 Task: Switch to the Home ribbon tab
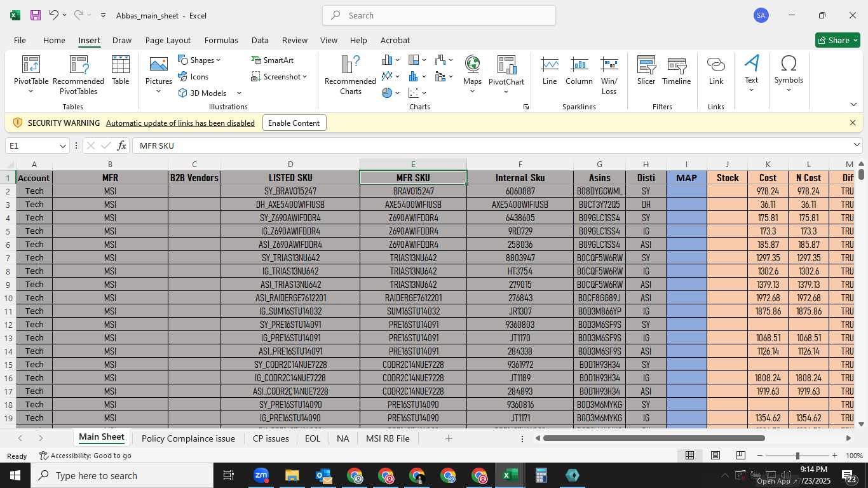click(54, 40)
